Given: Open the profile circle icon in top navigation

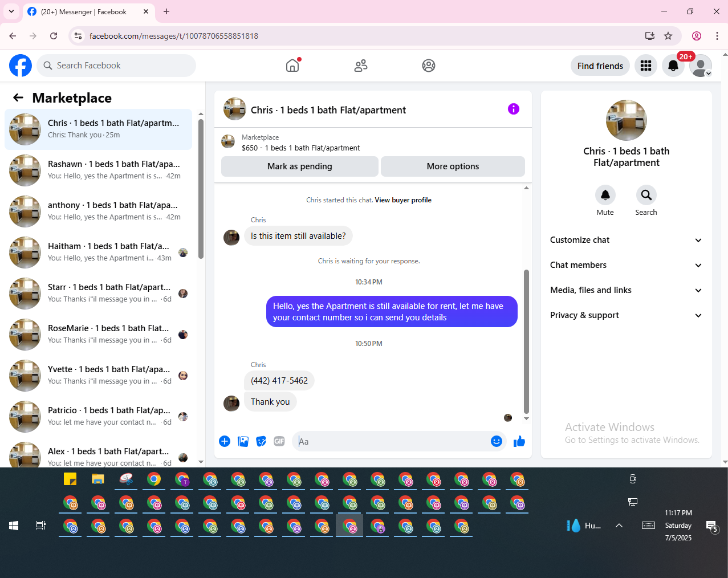Looking at the screenshot, I should 429,66.
